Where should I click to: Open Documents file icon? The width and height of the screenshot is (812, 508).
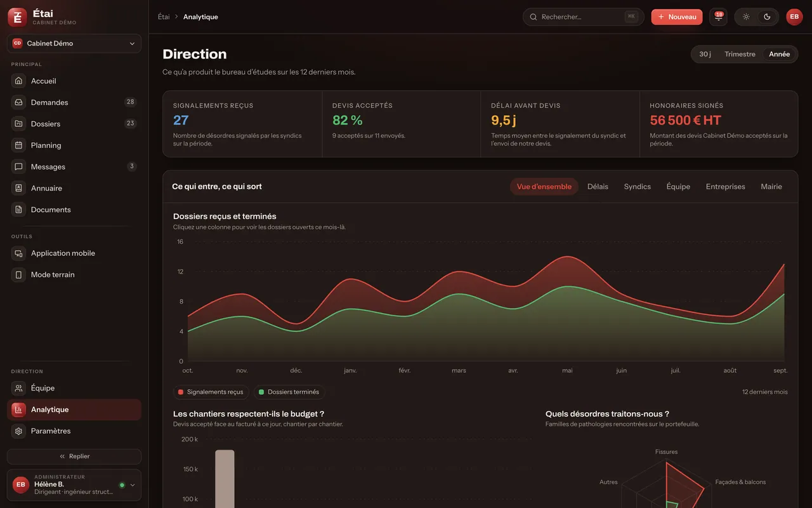click(x=18, y=210)
